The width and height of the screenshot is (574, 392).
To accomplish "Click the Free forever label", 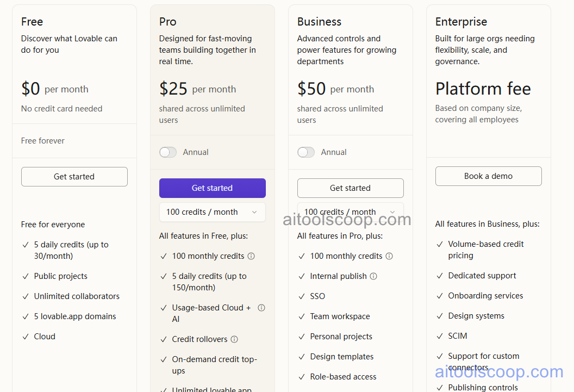I will 43,141.
